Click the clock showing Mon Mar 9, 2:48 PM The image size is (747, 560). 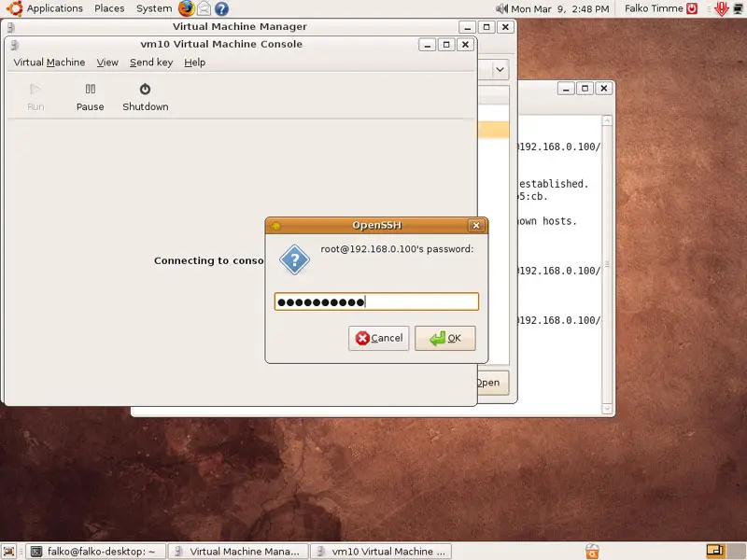pos(559,8)
